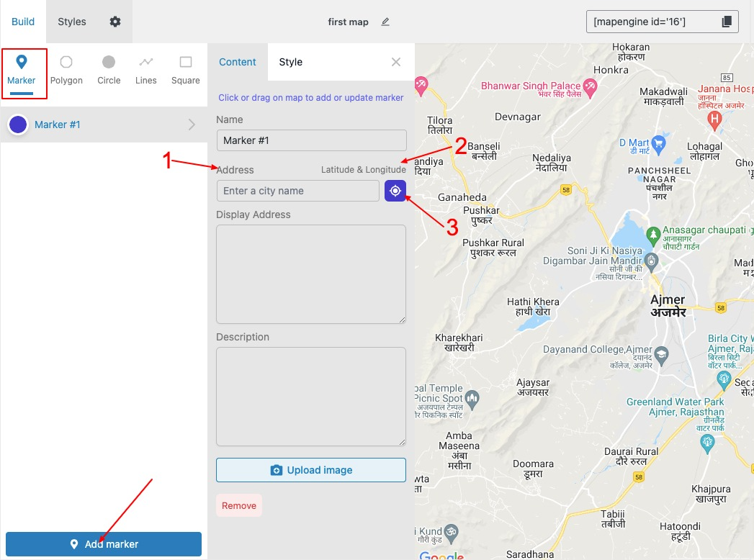Click the Display Address text area
Image resolution: width=754 pixels, height=560 pixels.
tap(311, 274)
